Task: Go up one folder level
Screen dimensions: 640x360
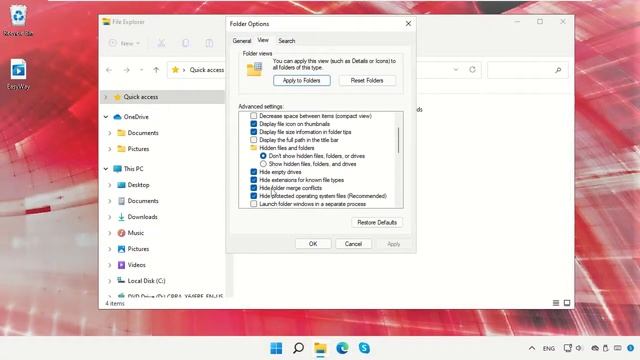Action: [x=156, y=70]
